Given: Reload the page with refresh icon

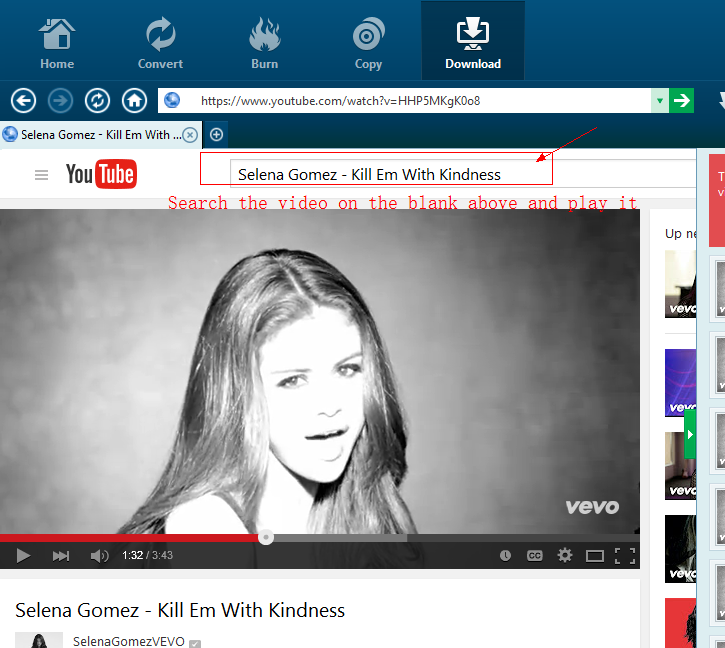Looking at the screenshot, I should tap(98, 100).
